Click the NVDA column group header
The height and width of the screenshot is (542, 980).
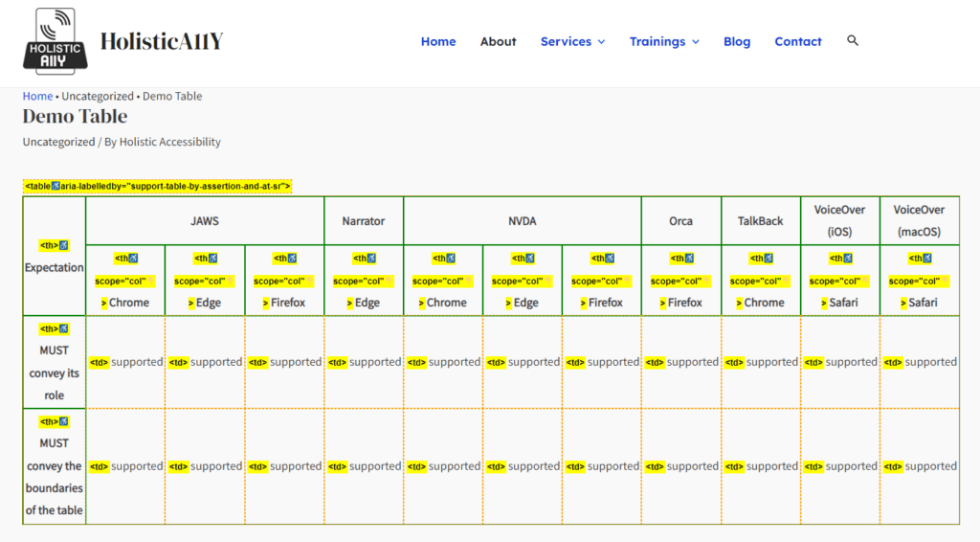pyautogui.click(x=523, y=220)
